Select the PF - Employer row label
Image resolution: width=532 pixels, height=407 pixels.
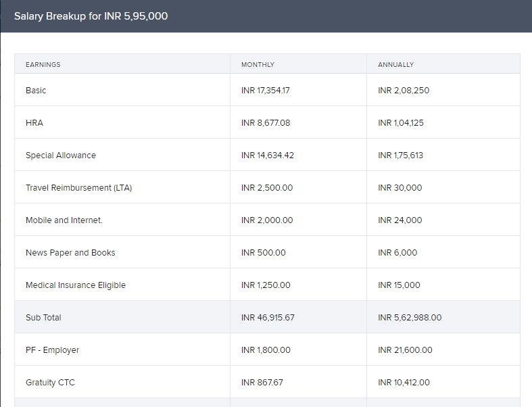coord(52,350)
